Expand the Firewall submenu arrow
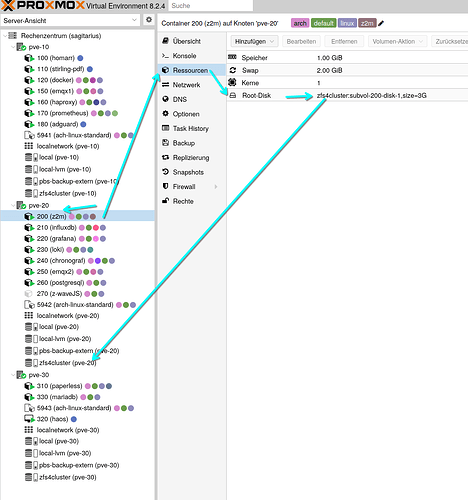The image size is (468, 500). coord(216,187)
